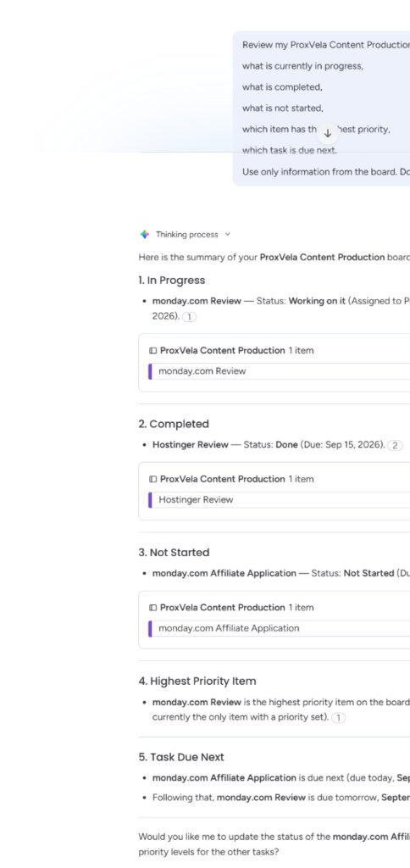Click board icon in Hostinger Review card
This screenshot has height=868, width=410.
(152, 479)
